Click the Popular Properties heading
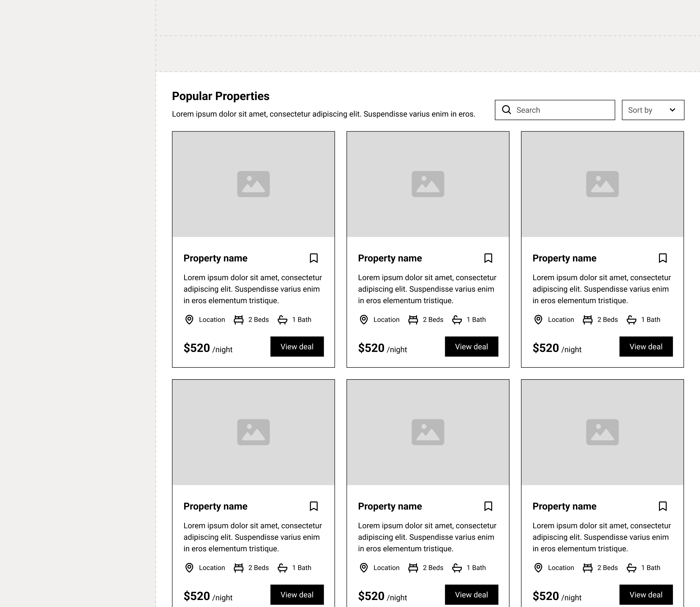700x607 pixels. click(220, 96)
